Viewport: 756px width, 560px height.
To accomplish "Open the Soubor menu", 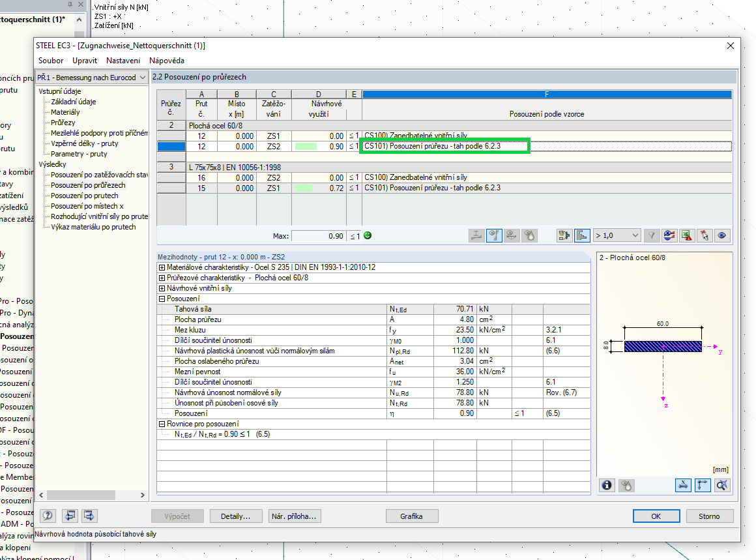I will click(51, 60).
